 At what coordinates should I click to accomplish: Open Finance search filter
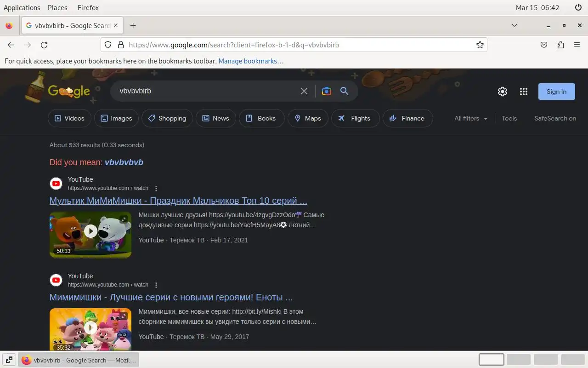pos(407,118)
